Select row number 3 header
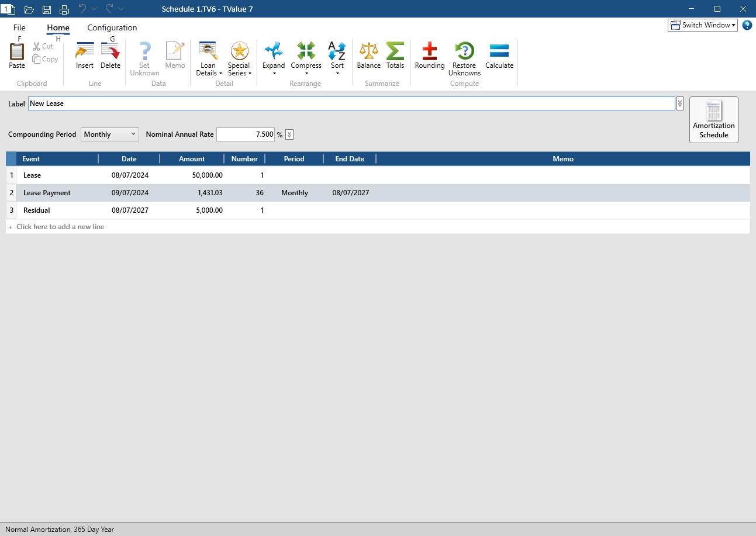756x536 pixels. click(11, 210)
